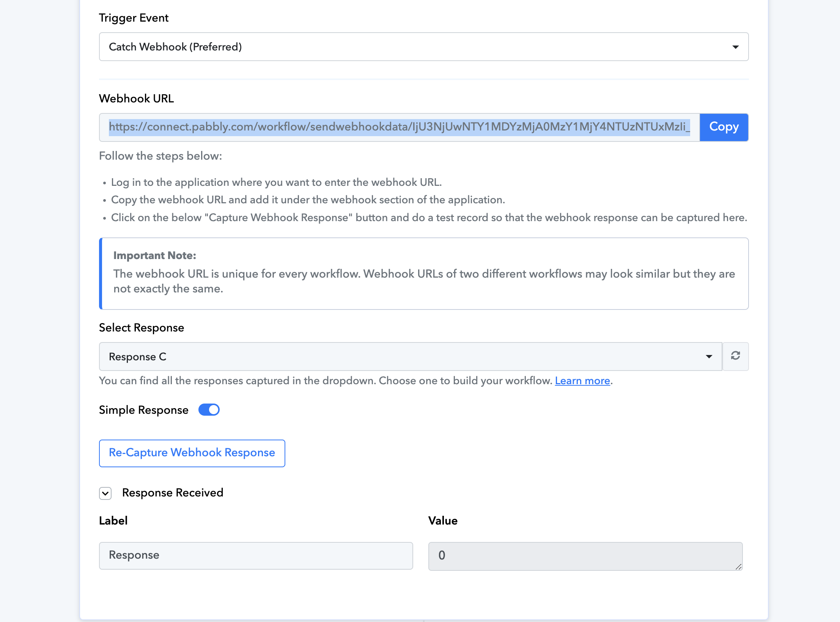This screenshot has width=840, height=622.
Task: Click the 'Log in to the application' step
Action: (276, 182)
